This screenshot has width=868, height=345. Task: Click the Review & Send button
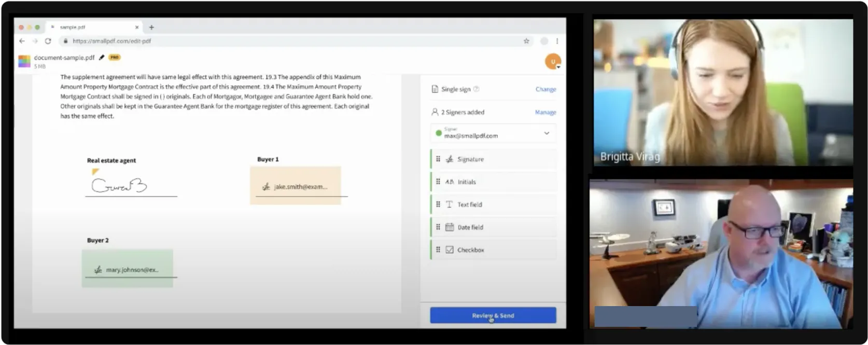493,315
